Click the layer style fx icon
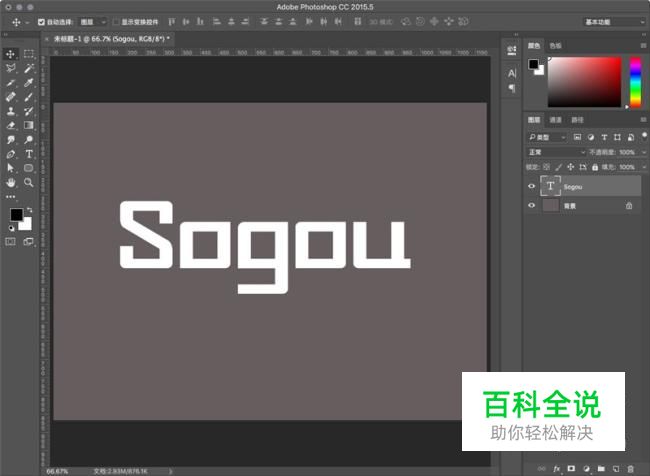Screen dimensions: 650x476 coord(556,467)
